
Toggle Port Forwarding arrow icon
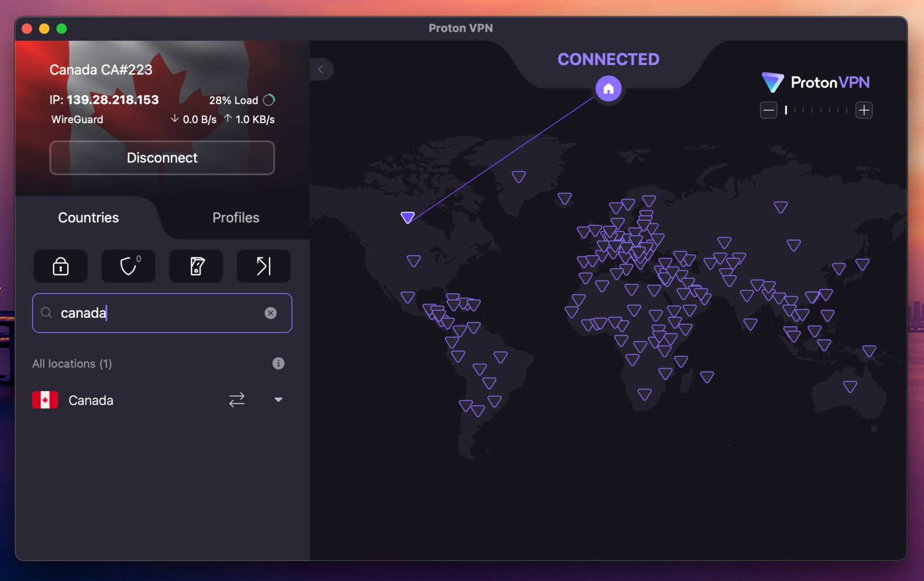click(x=264, y=266)
